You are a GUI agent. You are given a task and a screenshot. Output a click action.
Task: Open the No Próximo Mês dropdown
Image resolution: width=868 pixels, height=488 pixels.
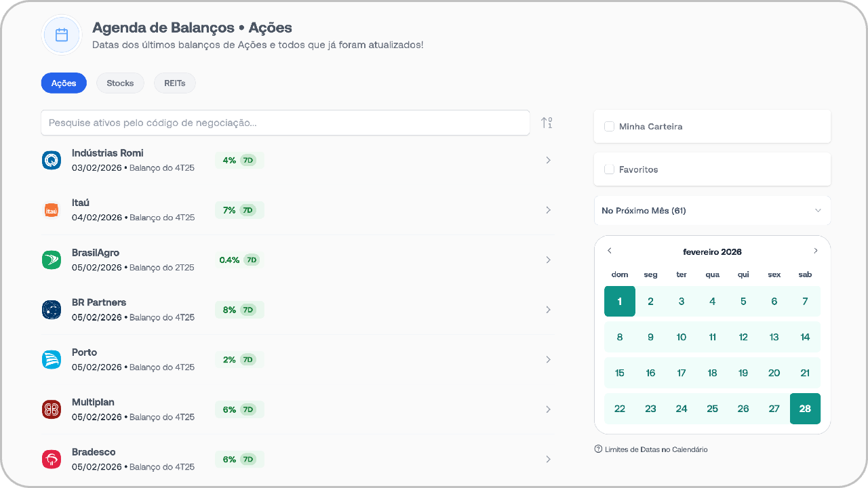click(x=712, y=211)
